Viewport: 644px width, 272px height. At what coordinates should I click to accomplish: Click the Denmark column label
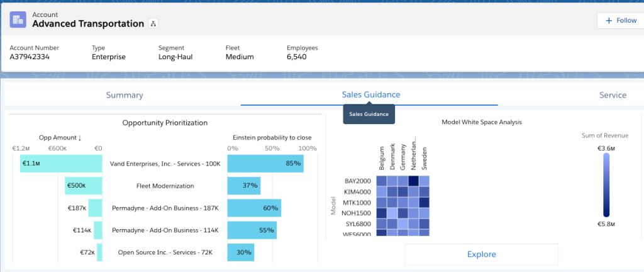(392, 157)
